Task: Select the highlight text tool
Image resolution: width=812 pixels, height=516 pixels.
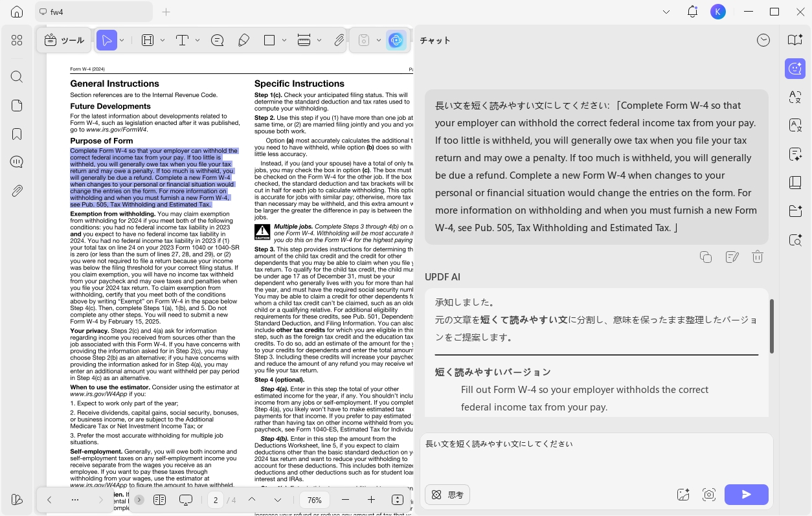Action: click(148, 40)
